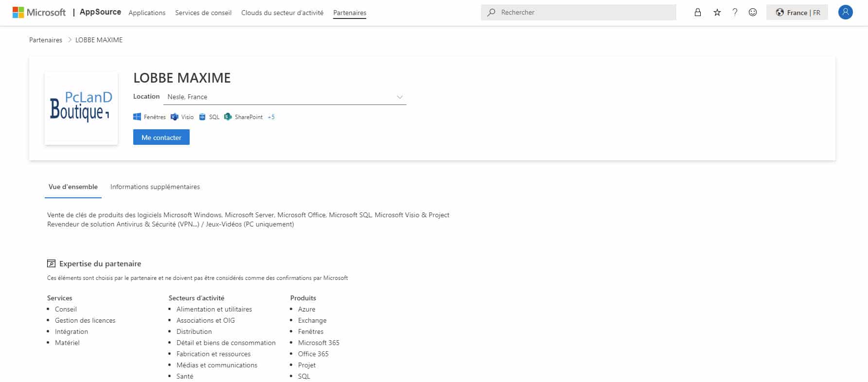Open the France | FR region selector
Viewport: 868px width, 382px height.
pyautogui.click(x=797, y=12)
